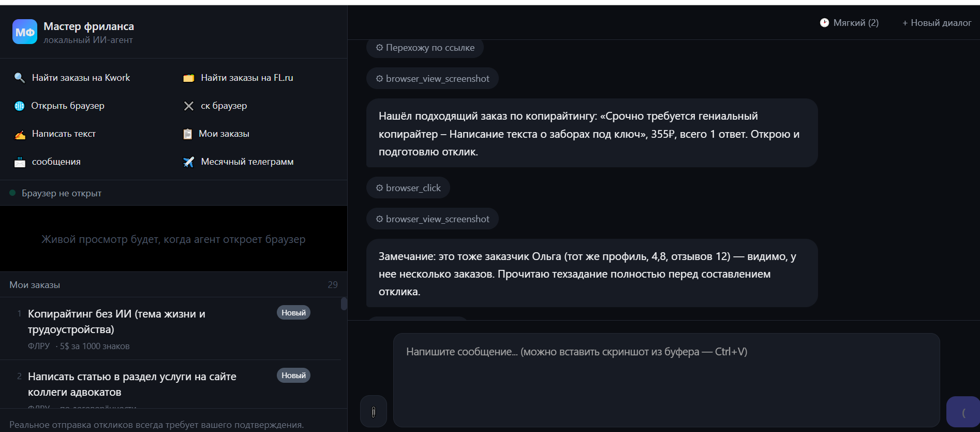Click the envelope icon for сообщения
Viewport: 980px width, 432px height.
[x=20, y=162]
